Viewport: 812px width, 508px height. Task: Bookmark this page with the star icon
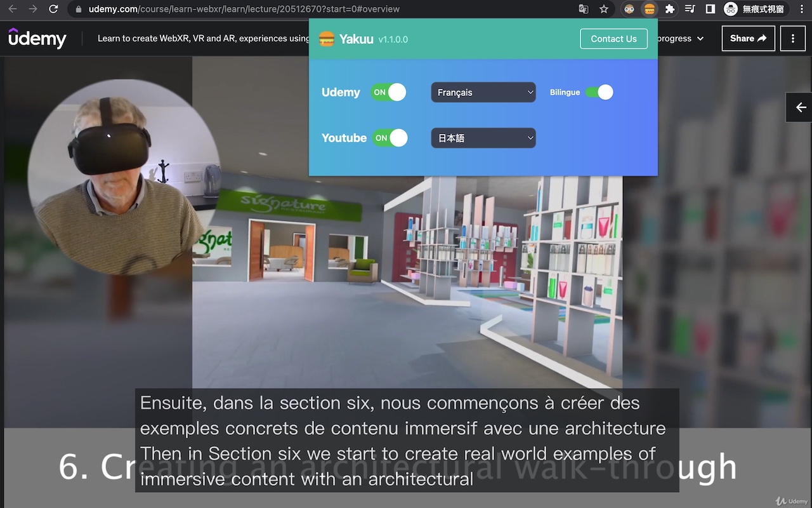pos(604,10)
